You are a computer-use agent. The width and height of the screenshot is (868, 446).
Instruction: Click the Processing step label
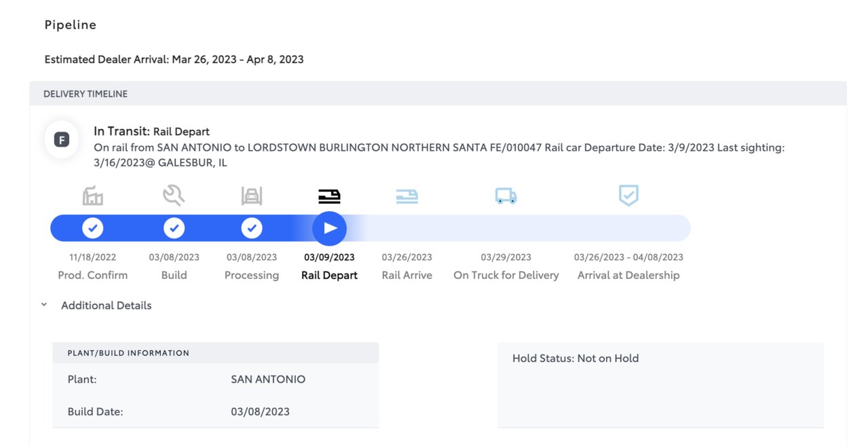(252, 275)
